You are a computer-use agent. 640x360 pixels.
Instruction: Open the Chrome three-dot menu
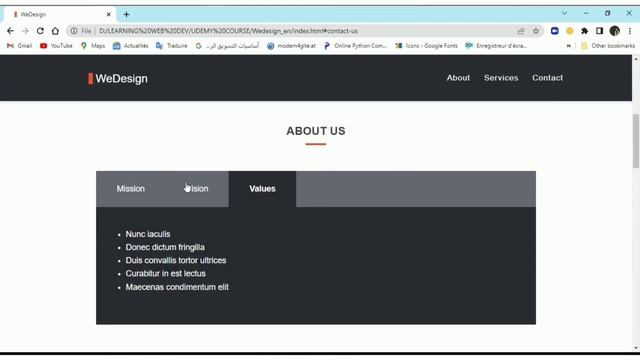(x=630, y=31)
